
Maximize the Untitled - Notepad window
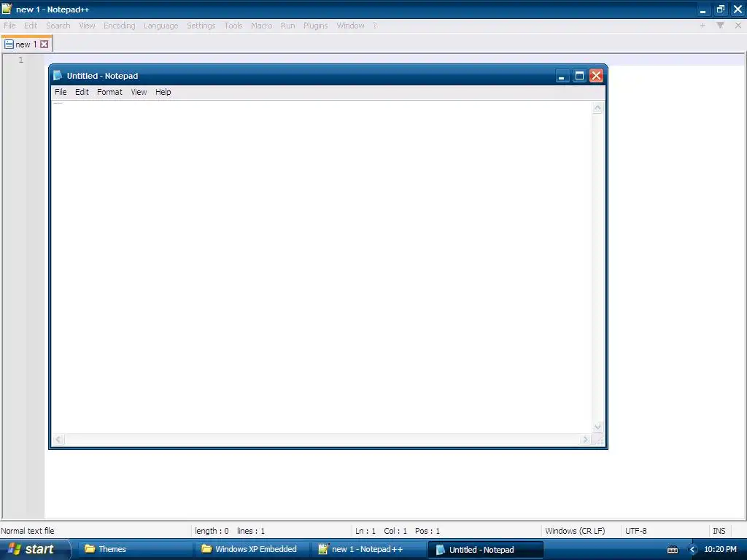pyautogui.click(x=579, y=76)
